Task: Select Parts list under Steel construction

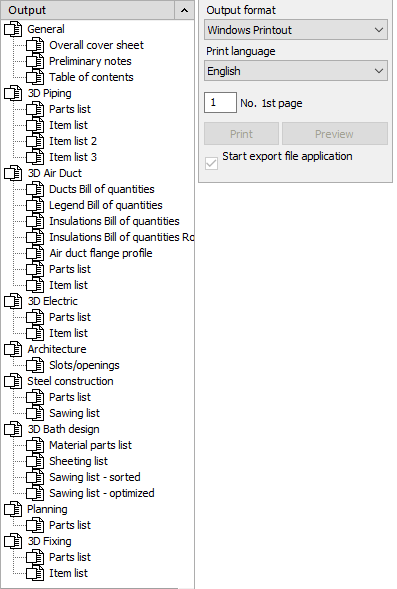Action: click(x=70, y=397)
